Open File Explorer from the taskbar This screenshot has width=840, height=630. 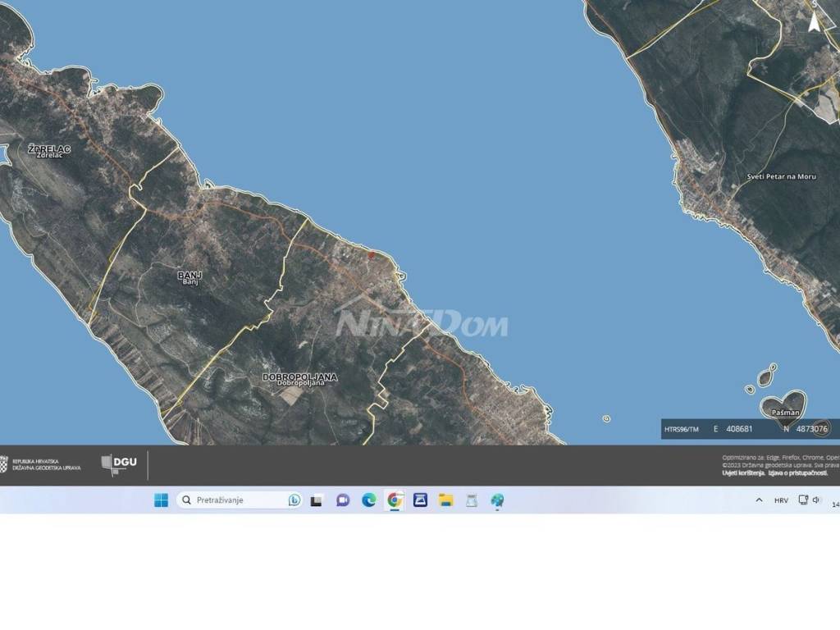(445, 500)
